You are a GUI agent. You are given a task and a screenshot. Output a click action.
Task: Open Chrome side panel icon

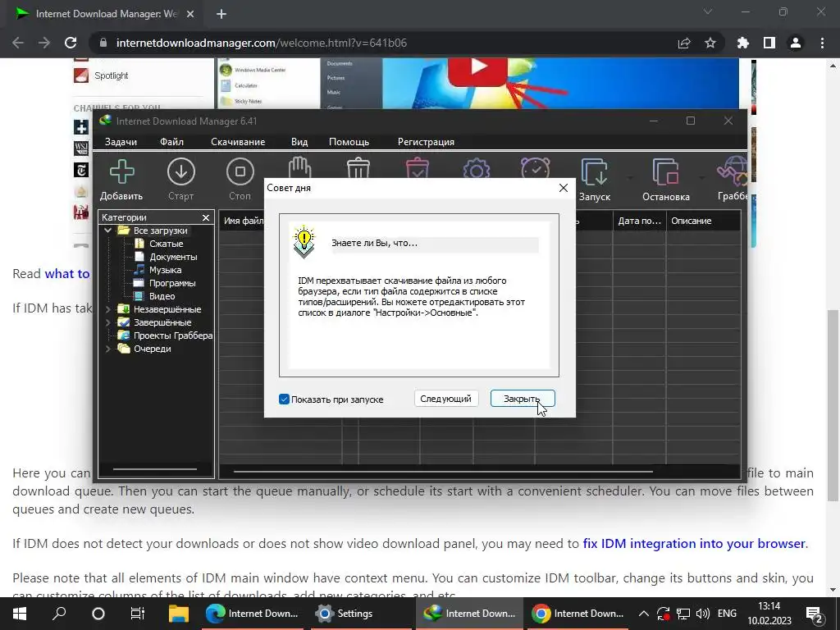[x=769, y=43]
